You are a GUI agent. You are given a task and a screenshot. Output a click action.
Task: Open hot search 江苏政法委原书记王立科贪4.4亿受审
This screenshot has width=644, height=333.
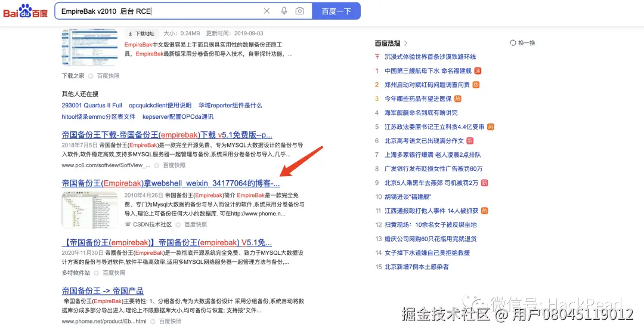(435, 127)
